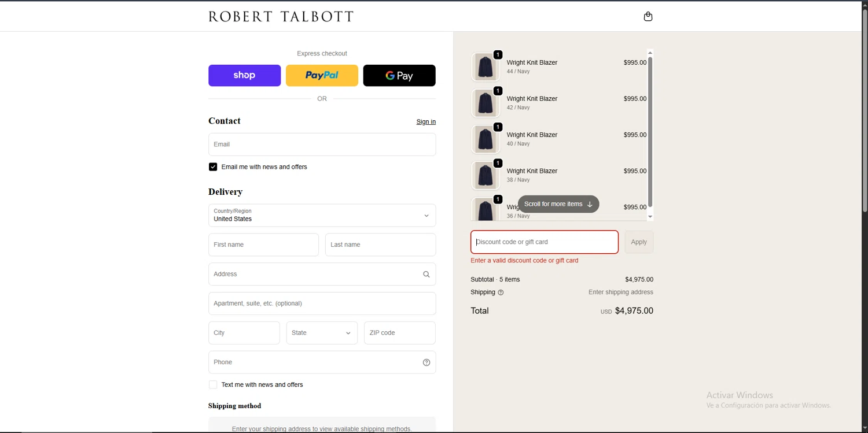Check Text me with news and offers

point(213,385)
